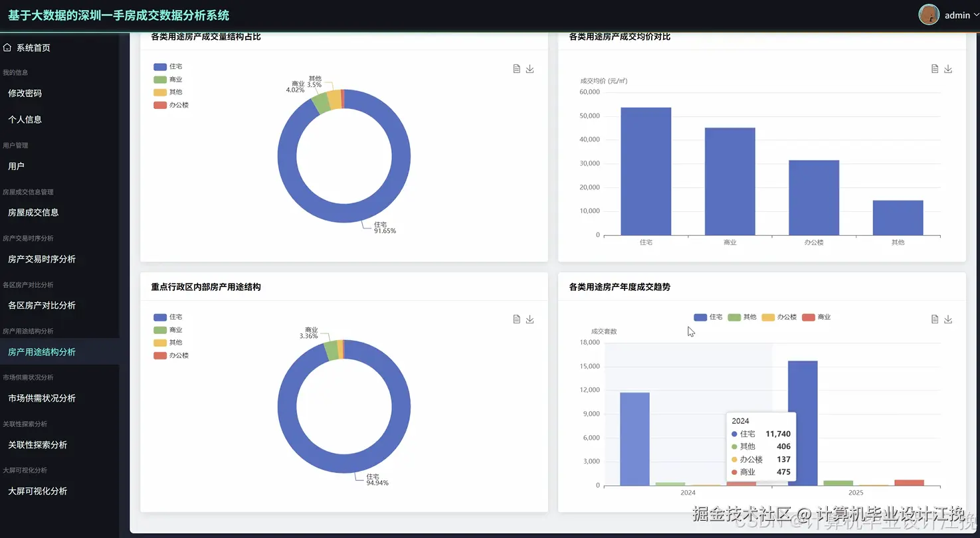Screen dimensions: 980x538
Task: Download the 成交均价对比 chart image
Action: pos(948,69)
